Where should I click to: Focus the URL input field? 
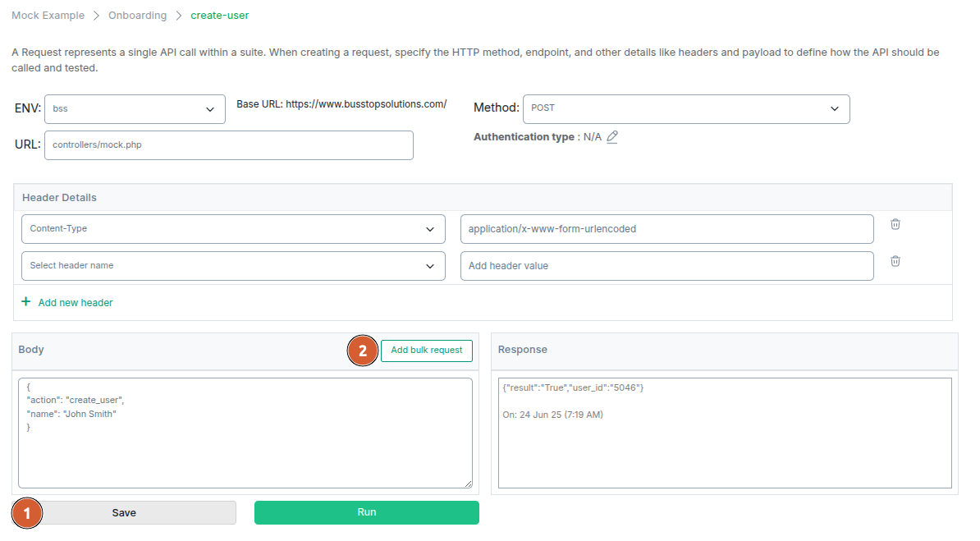[228, 145]
